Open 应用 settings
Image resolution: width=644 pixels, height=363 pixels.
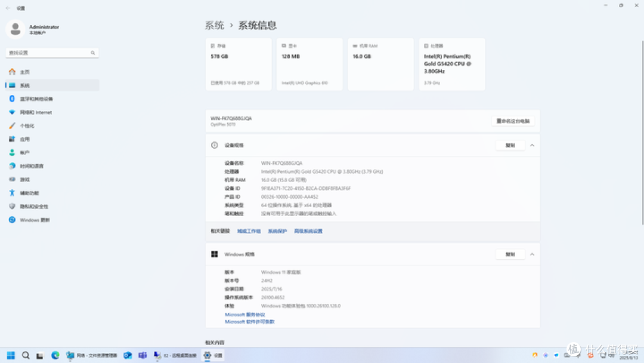(52, 139)
